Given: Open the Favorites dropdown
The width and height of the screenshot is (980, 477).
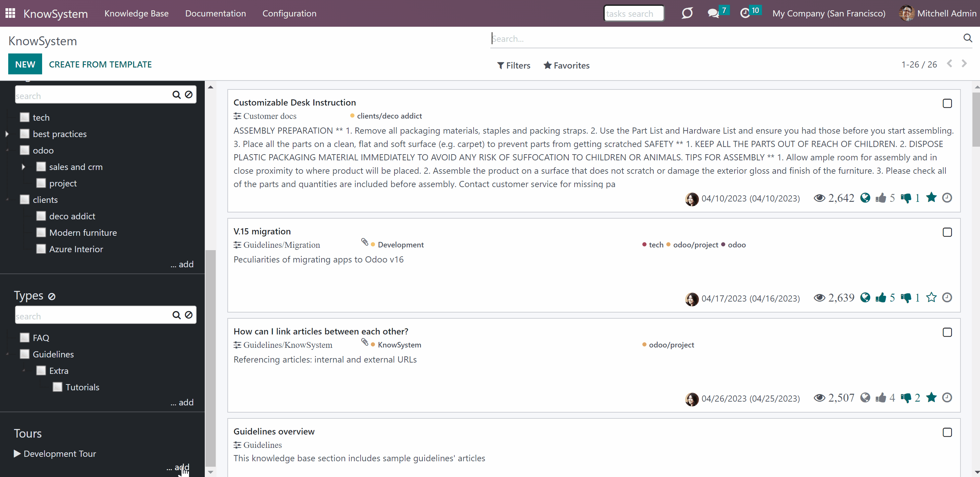Looking at the screenshot, I should pos(566,65).
